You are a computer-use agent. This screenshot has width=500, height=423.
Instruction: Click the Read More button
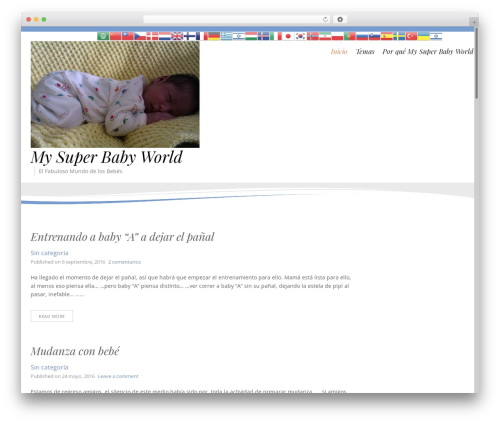(52, 316)
